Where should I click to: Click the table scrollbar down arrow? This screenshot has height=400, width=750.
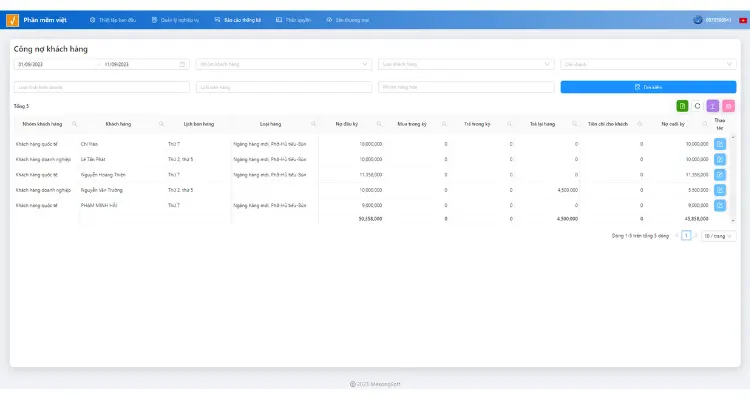click(x=733, y=221)
